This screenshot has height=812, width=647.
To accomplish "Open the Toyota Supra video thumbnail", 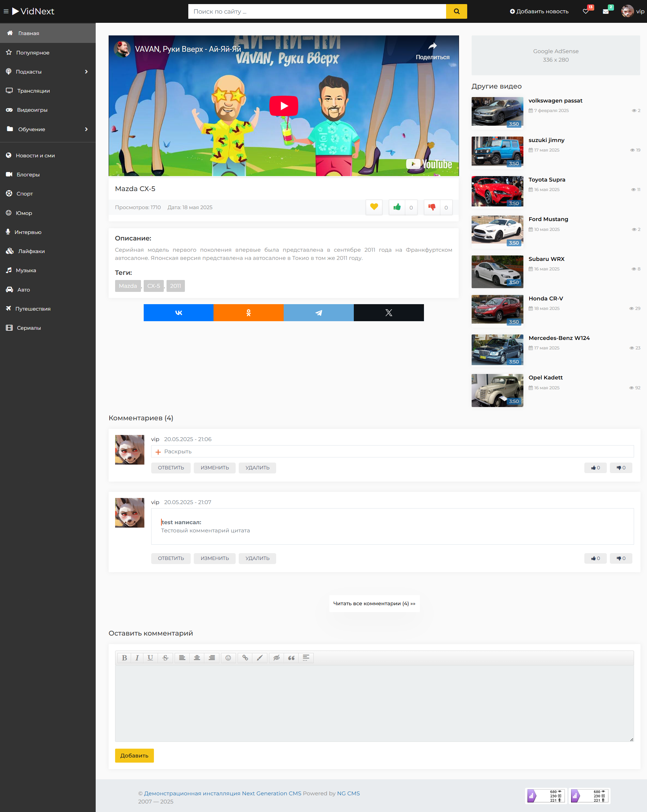I will click(x=497, y=191).
